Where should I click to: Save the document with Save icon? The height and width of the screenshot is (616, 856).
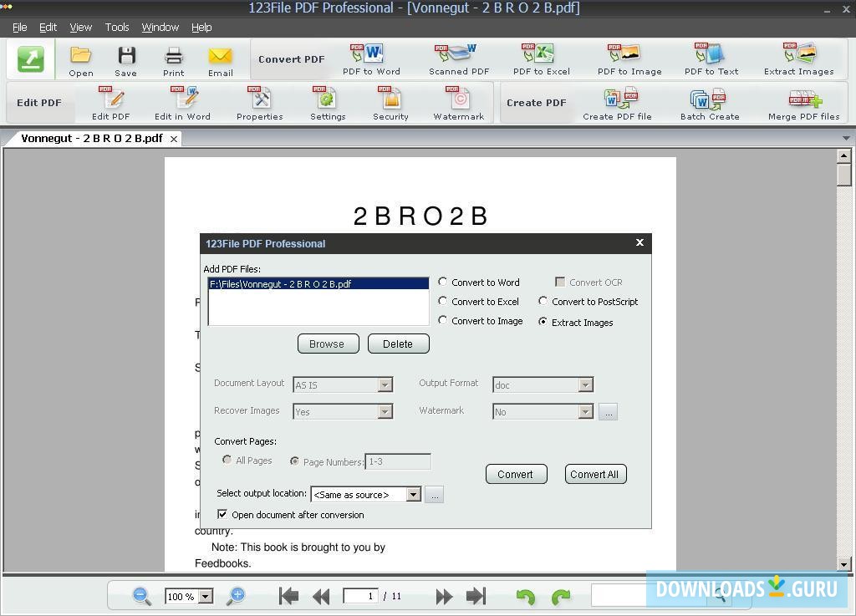pyautogui.click(x=126, y=61)
